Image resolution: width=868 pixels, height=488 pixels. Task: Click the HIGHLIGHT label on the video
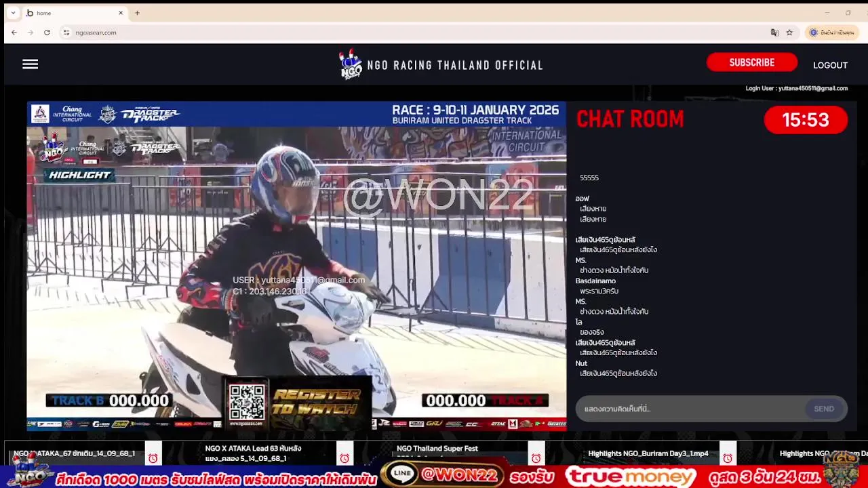tap(79, 175)
